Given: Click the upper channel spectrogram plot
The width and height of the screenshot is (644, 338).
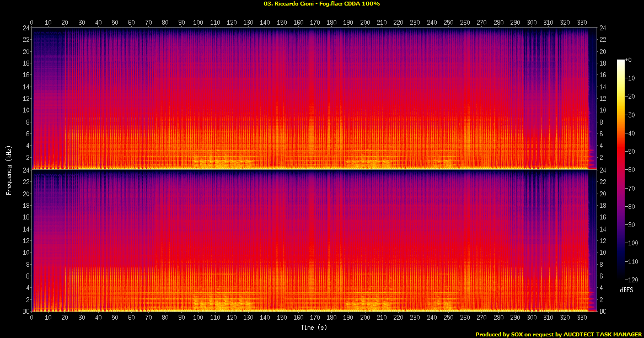Looking at the screenshot, I should [314, 99].
